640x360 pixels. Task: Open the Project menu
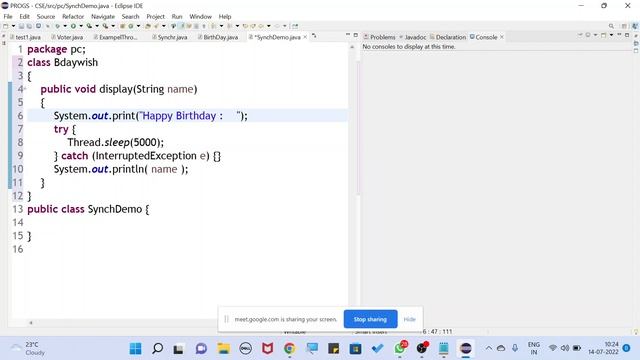pos(156,16)
